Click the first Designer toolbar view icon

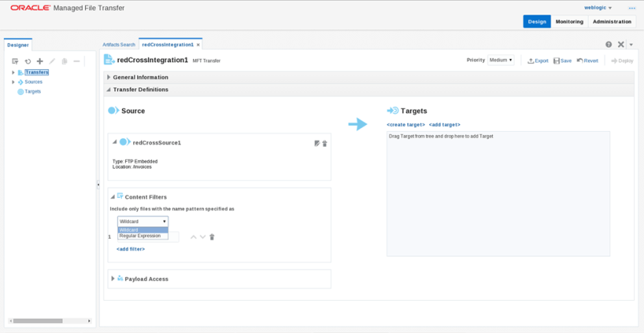[15, 61]
